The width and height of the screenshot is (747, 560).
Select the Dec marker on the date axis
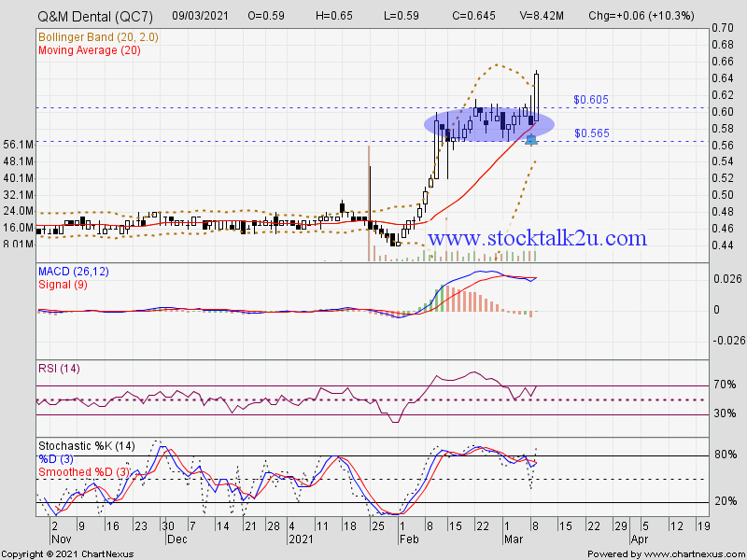coord(177,539)
